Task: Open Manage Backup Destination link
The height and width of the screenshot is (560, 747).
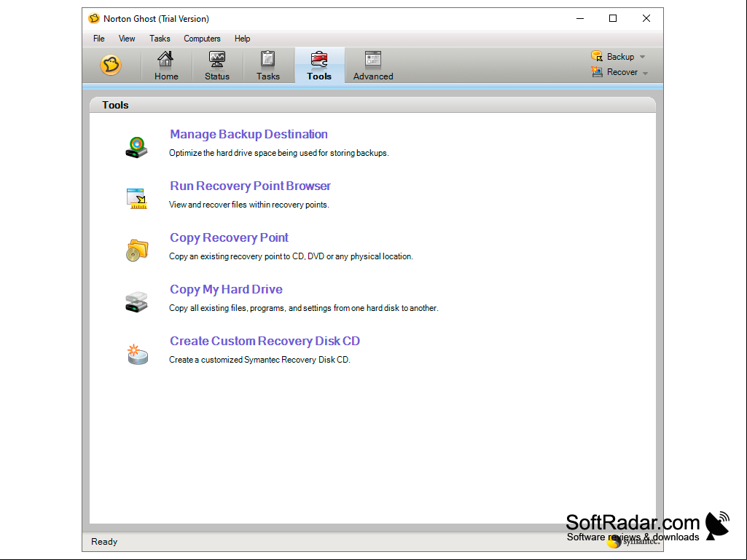Action: tap(249, 134)
